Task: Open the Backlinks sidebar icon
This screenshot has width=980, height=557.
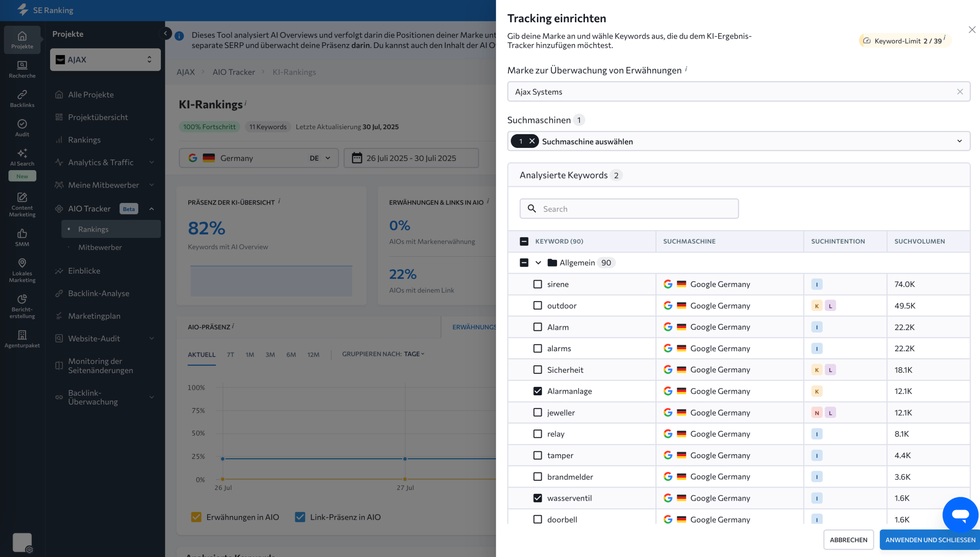Action: click(x=22, y=98)
